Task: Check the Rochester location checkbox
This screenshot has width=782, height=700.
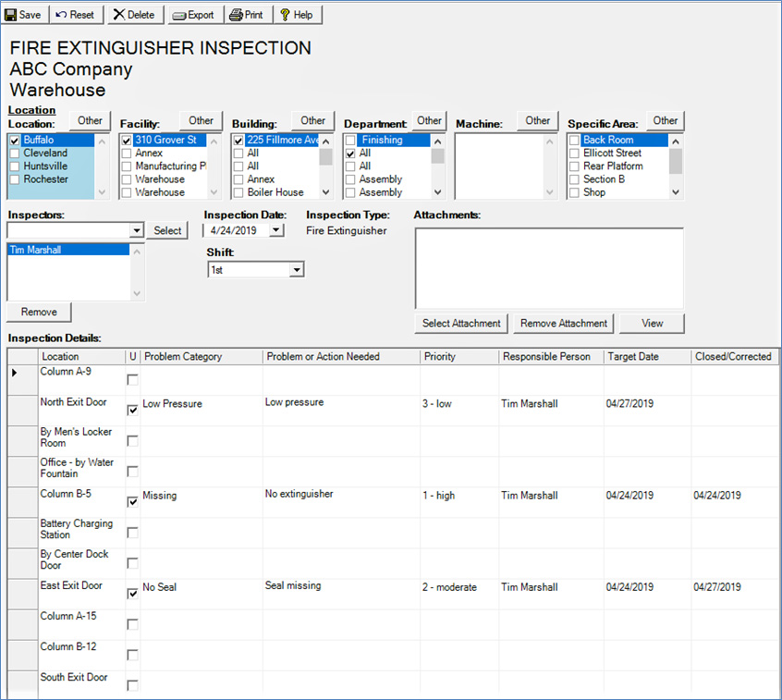Action: 15,179
